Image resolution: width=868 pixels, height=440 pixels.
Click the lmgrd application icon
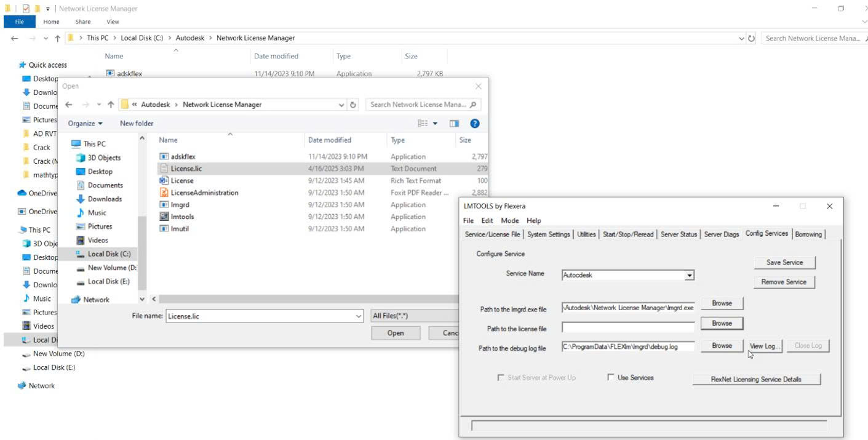pos(164,205)
